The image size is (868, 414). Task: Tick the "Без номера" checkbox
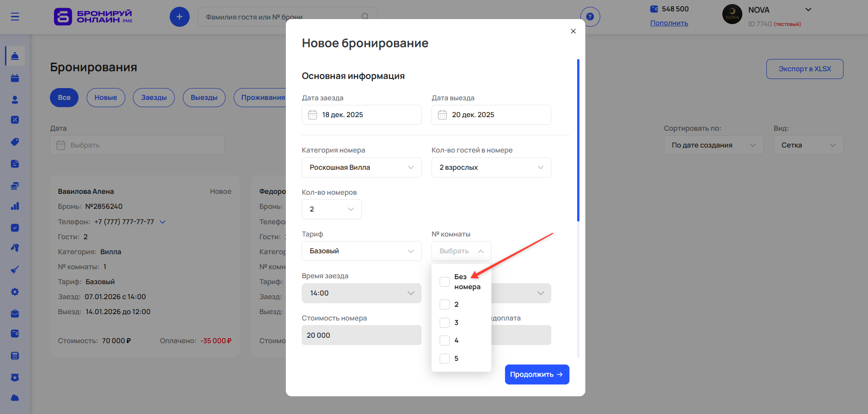click(445, 282)
